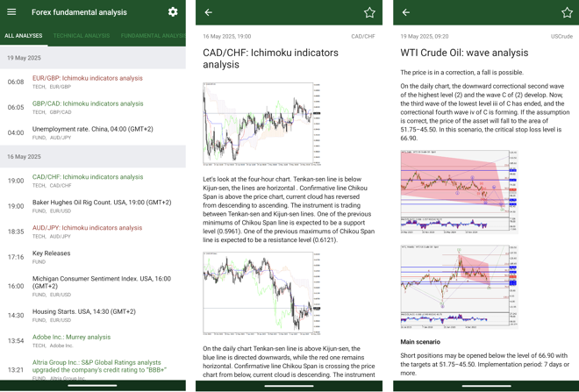View the WTI weekly wave analysis chart
579x392 pixels.
[460, 287]
